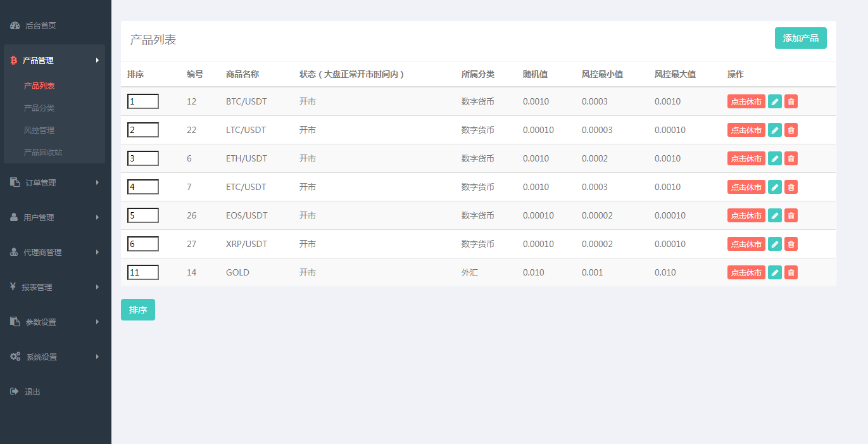Expand the 代理商管理 menu arrow
Screen dimensions: 868x444
97,252
